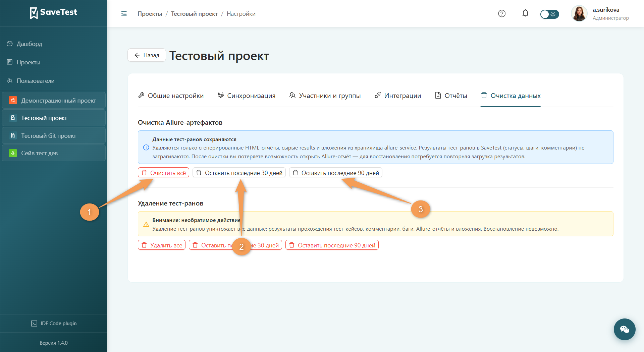Click the green Сейв тест дев icon
This screenshot has width=644, height=352.
13,153
